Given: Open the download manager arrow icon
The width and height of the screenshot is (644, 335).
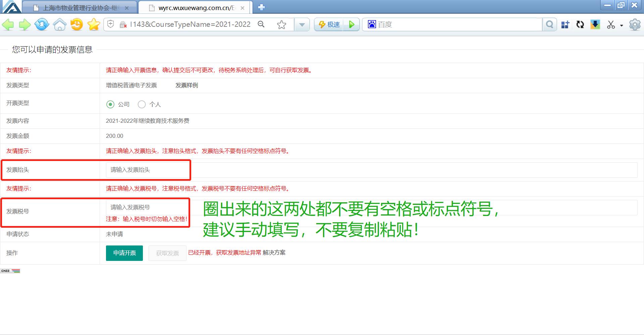Looking at the screenshot, I should coord(595,24).
